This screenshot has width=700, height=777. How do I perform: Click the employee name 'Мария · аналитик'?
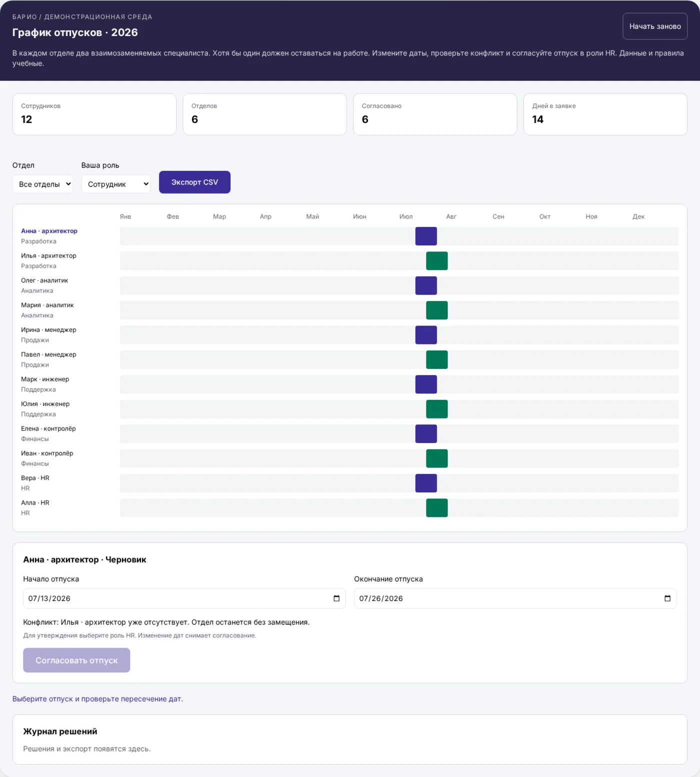tap(47, 305)
